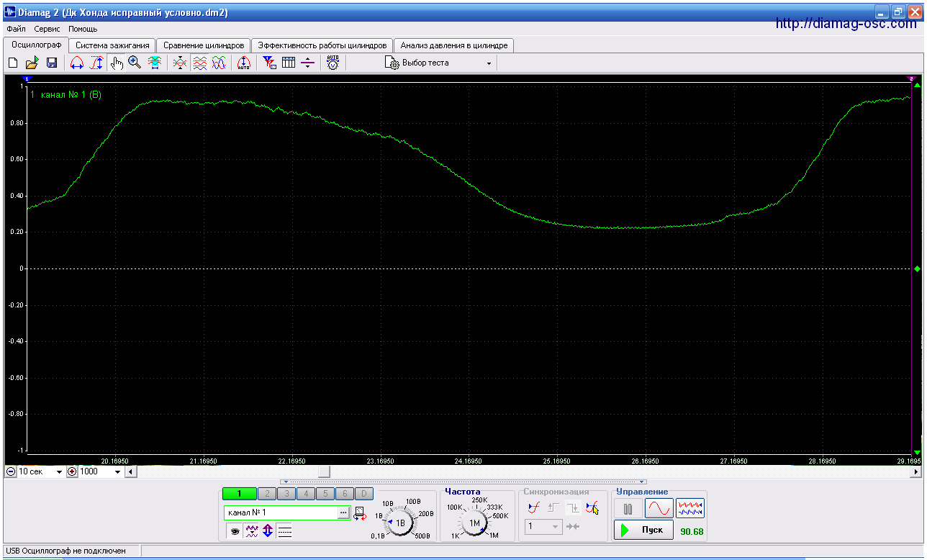This screenshot has height=560, width=927.
Task: Click the blue marker 1 at graph top-left
Action: pyautogui.click(x=27, y=78)
